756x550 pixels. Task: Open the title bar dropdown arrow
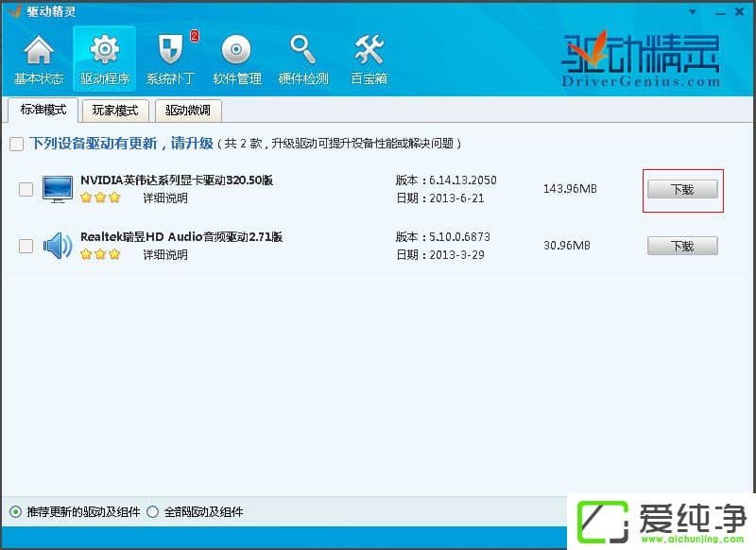[692, 11]
